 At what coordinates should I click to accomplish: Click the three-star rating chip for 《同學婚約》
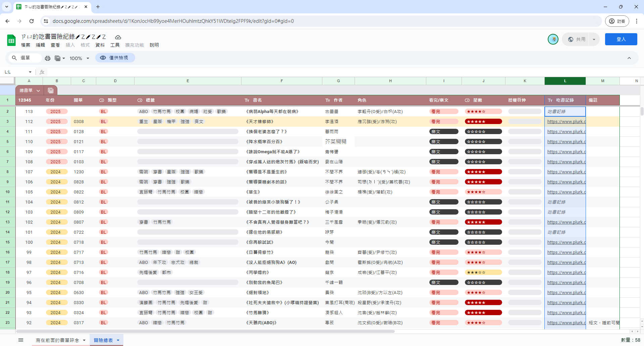483,272
